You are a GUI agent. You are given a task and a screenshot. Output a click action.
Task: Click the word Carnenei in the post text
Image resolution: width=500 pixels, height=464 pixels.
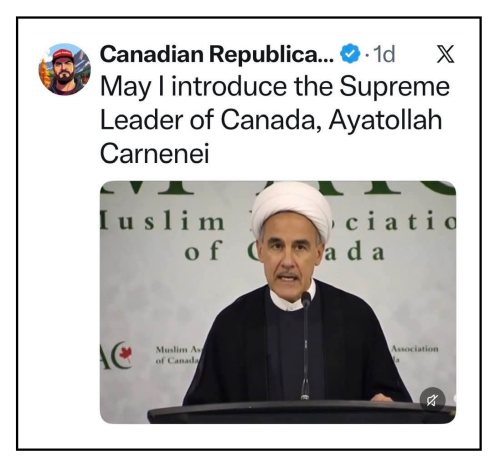pyautogui.click(x=155, y=153)
